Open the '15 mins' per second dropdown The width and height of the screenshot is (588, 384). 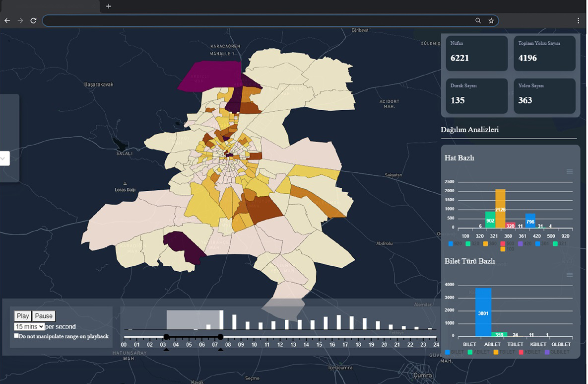click(x=29, y=326)
